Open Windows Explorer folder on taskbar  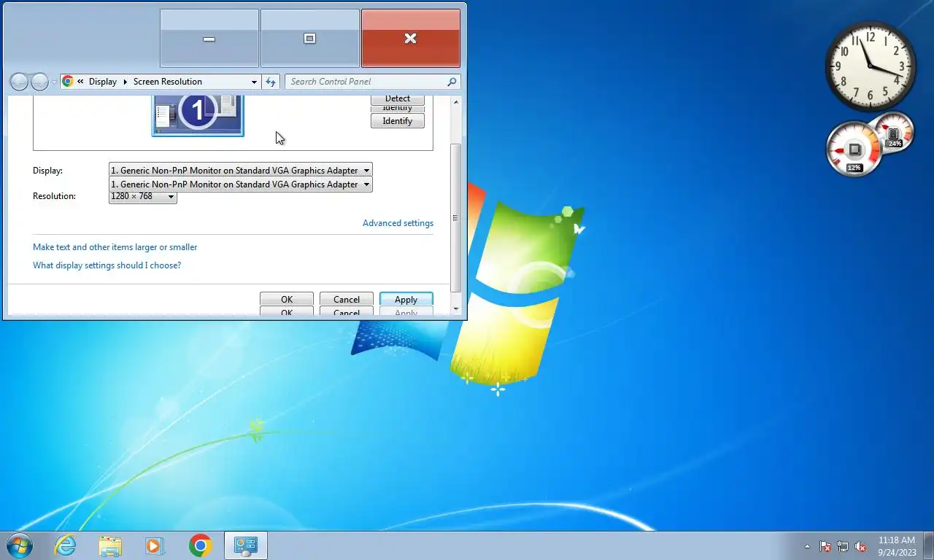[110, 545]
